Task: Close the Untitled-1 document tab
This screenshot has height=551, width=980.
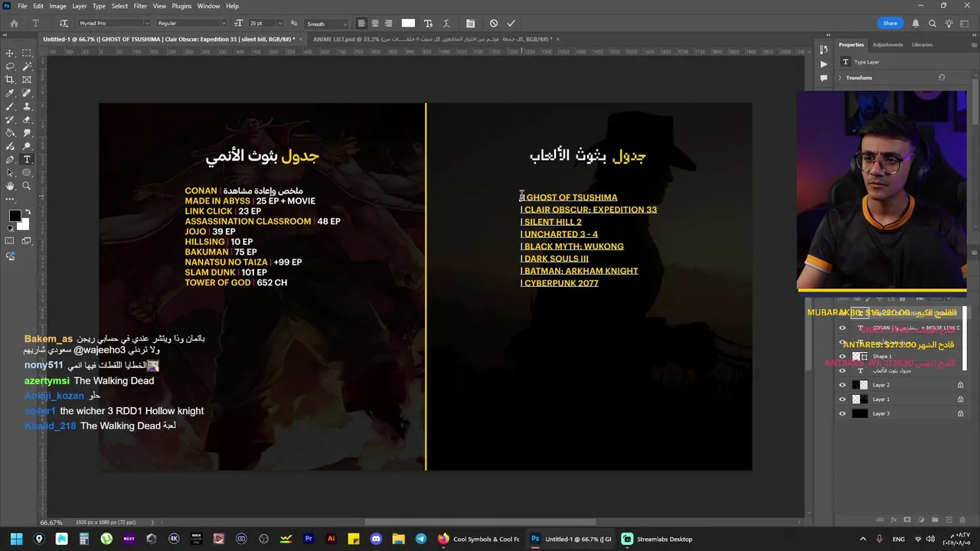Action: point(302,39)
